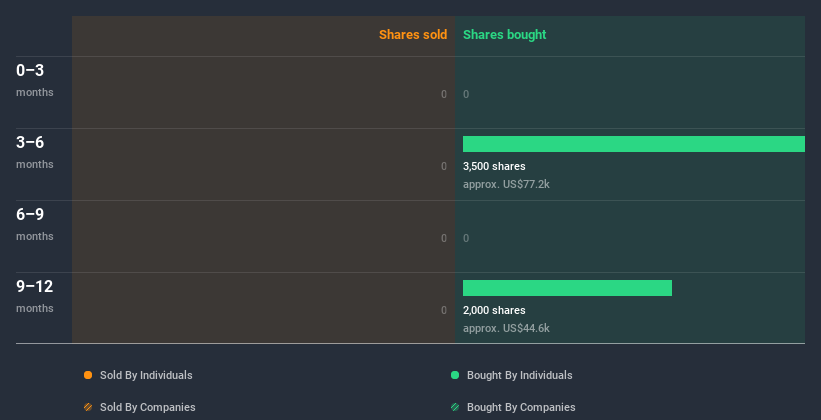Viewport: 821px width, 420px height.
Task: Click the 9–12 months shares sold zero
Action: pos(444,311)
